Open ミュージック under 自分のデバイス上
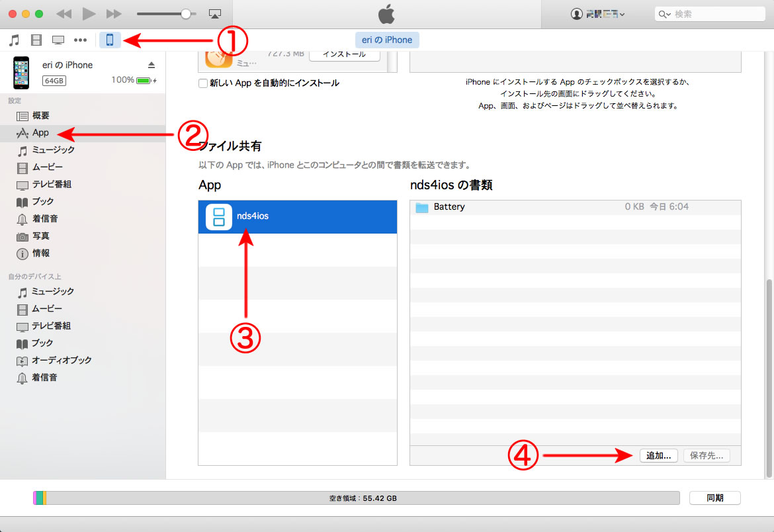This screenshot has width=774, height=532. (x=83, y=292)
